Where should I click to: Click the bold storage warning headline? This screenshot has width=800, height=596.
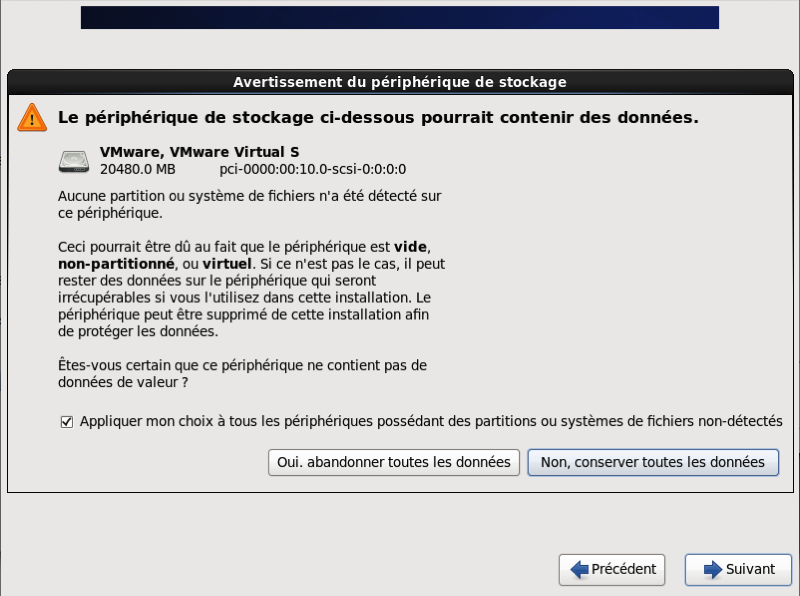point(378,117)
